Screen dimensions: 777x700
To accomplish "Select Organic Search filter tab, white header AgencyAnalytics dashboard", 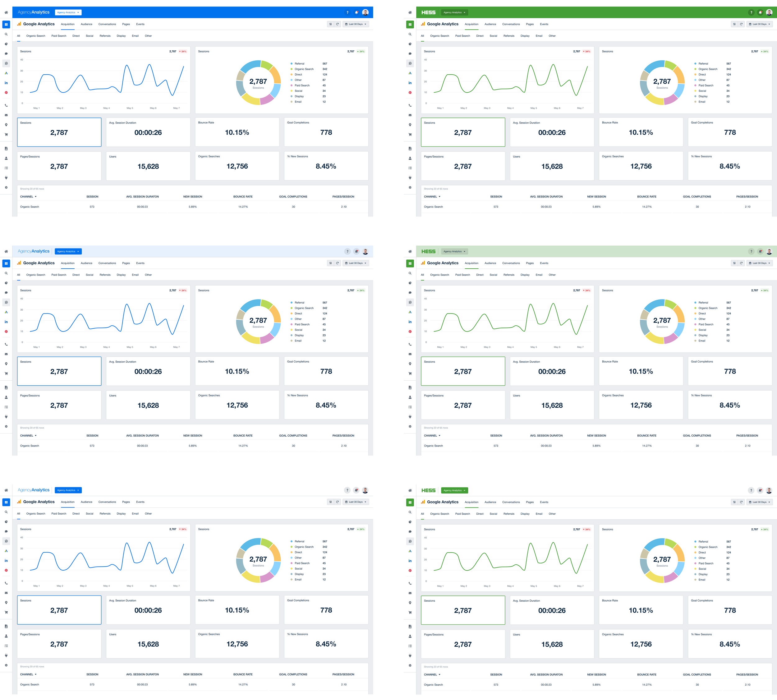I will pyautogui.click(x=36, y=514).
